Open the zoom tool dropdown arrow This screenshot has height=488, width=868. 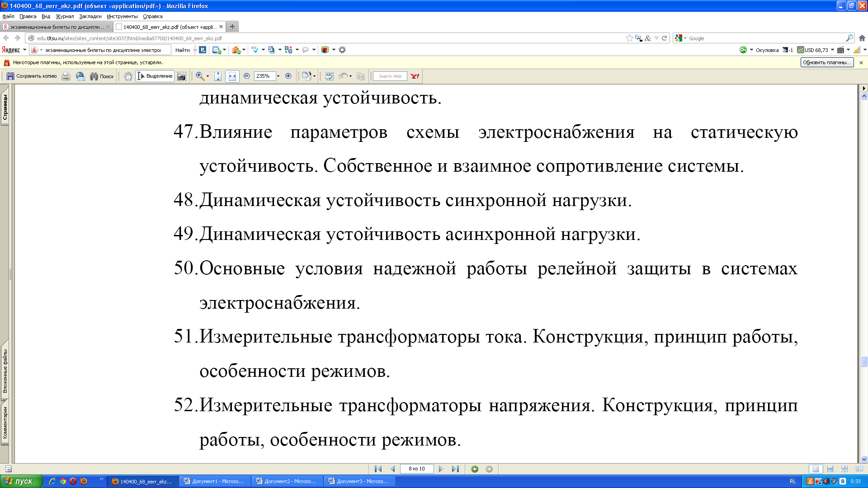click(208, 76)
